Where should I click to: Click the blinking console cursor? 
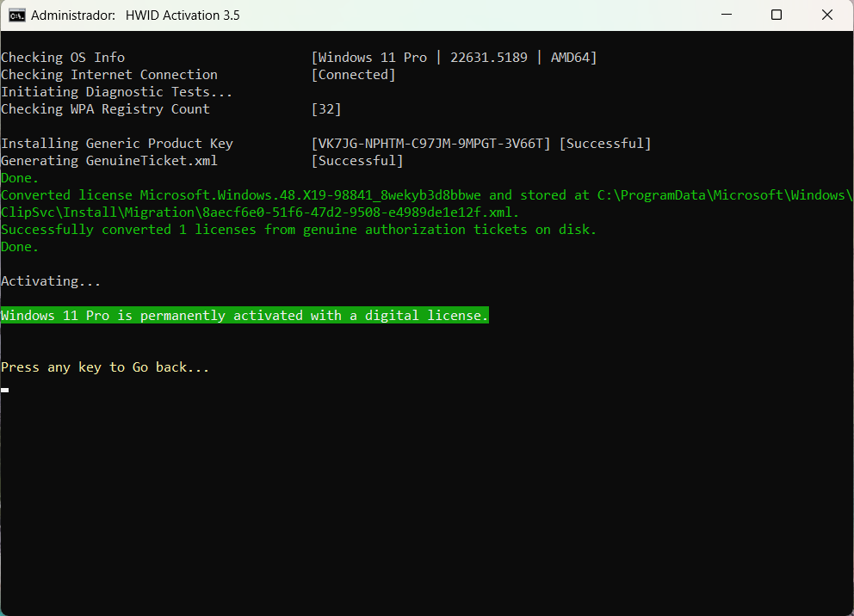tap(5, 390)
